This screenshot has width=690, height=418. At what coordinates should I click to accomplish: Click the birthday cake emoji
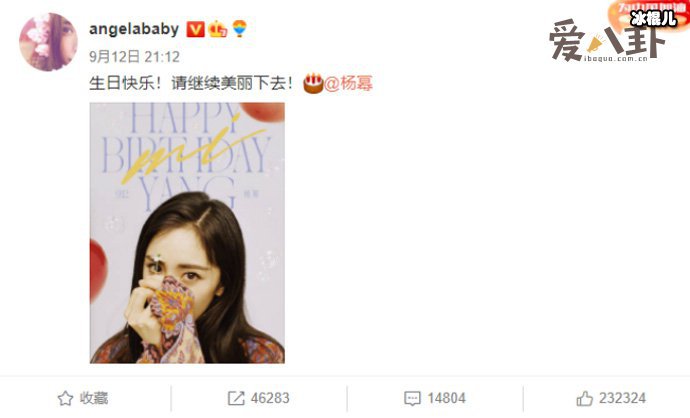pyautogui.click(x=313, y=83)
